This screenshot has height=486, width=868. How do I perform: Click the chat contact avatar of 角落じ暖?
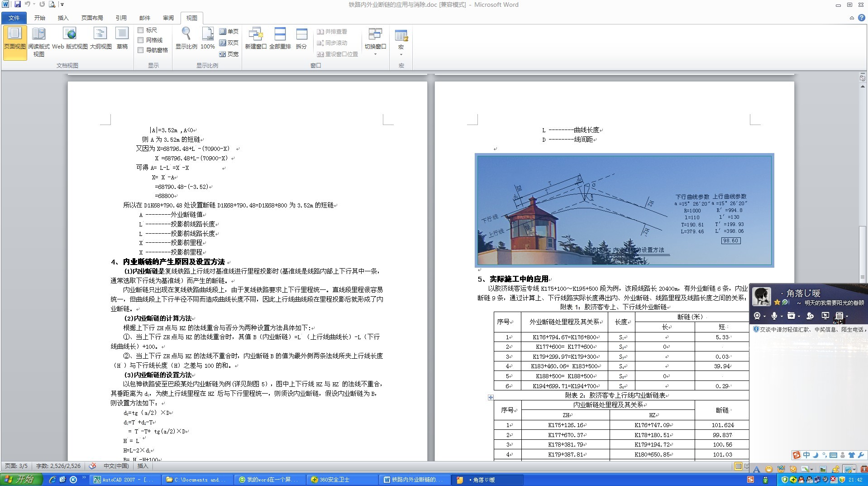pyautogui.click(x=762, y=297)
